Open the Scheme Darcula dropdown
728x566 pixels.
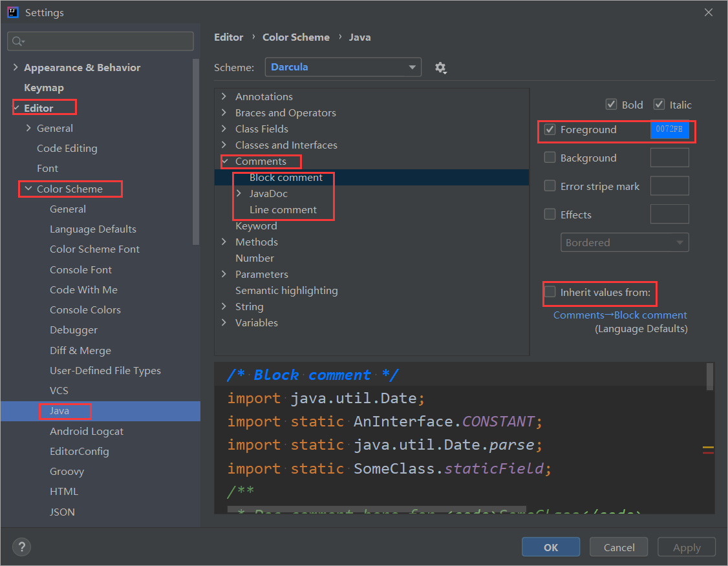coord(343,67)
